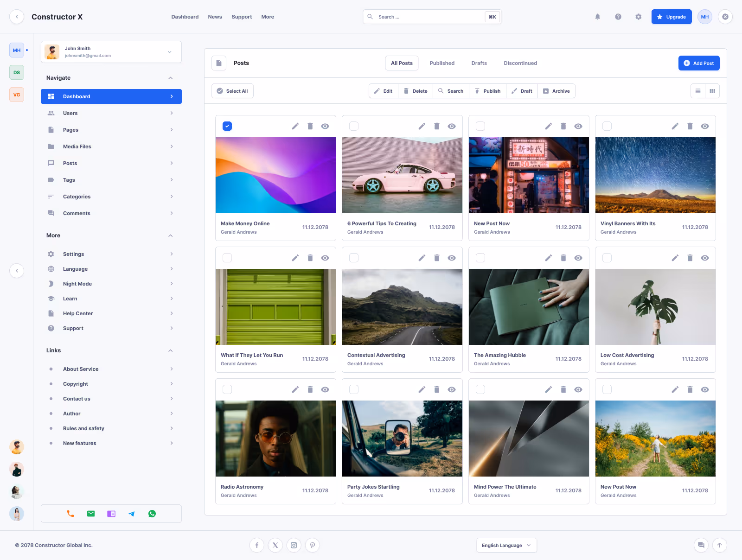
Task: Click the Add Post button
Action: tap(699, 63)
